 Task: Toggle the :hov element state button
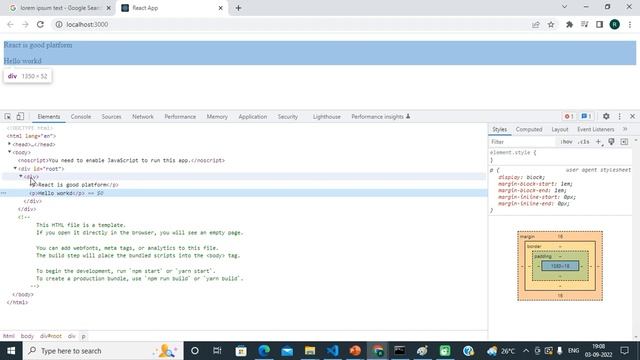(566, 142)
